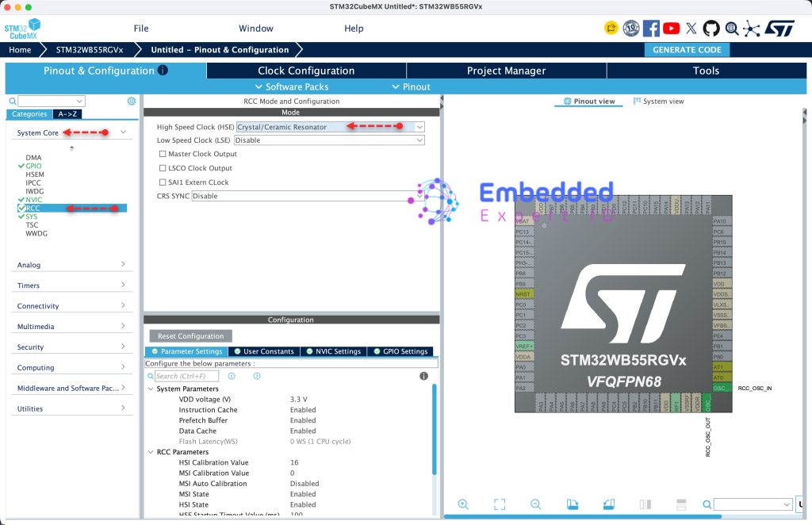Image resolution: width=812 pixels, height=525 pixels.
Task: Fit the chip view to the window
Action: tap(500, 504)
